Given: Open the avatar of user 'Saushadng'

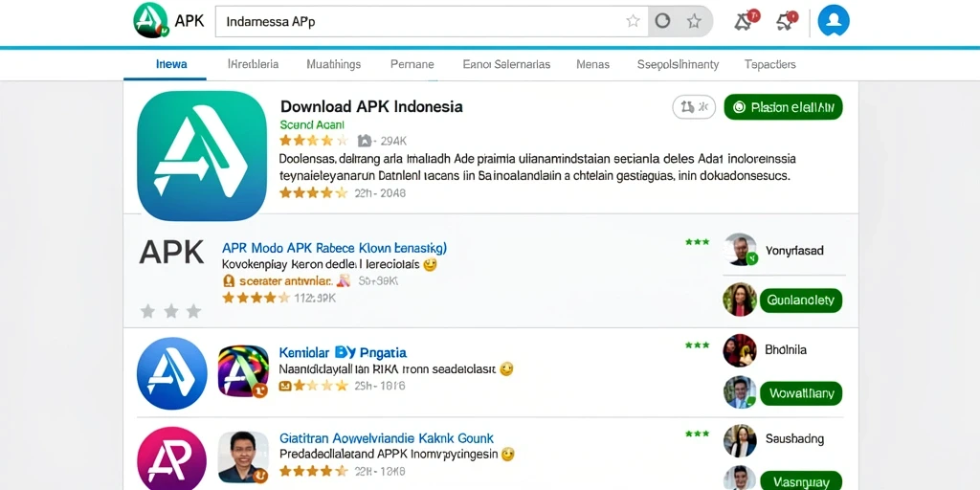Looking at the screenshot, I should pos(740,440).
